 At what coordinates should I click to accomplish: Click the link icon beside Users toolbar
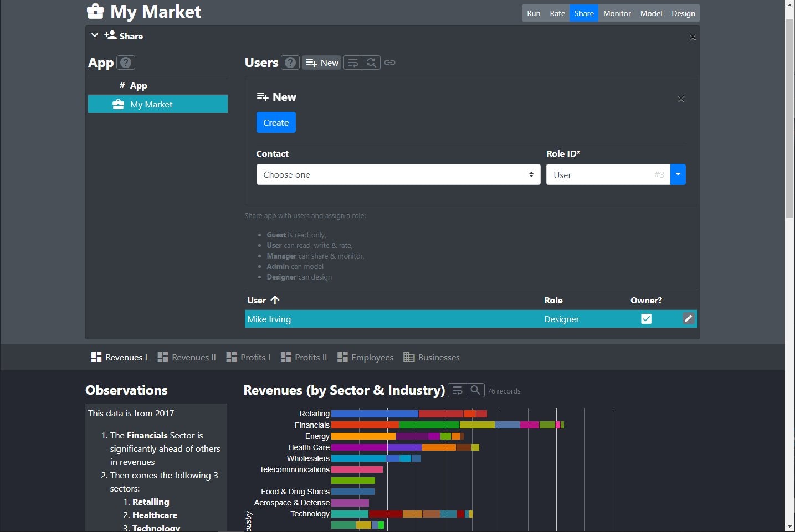click(390, 63)
